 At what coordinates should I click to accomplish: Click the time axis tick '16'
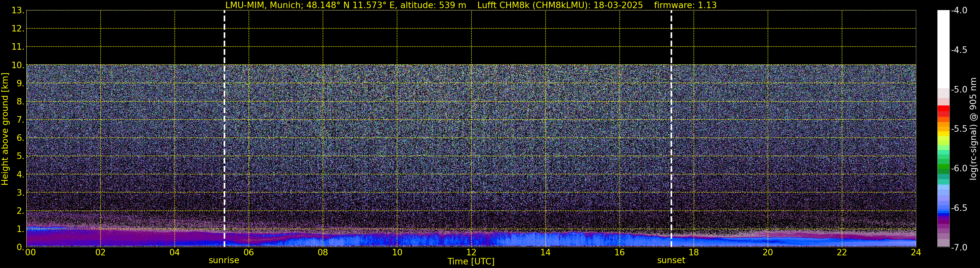coord(620,252)
